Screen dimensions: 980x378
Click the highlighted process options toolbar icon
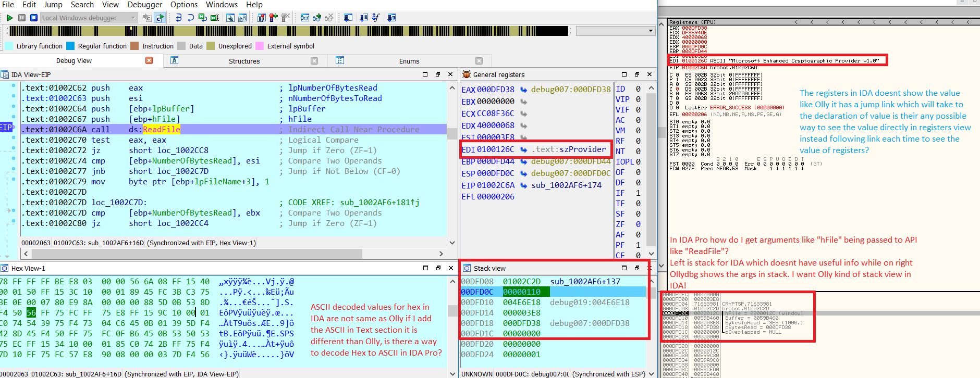click(160, 18)
